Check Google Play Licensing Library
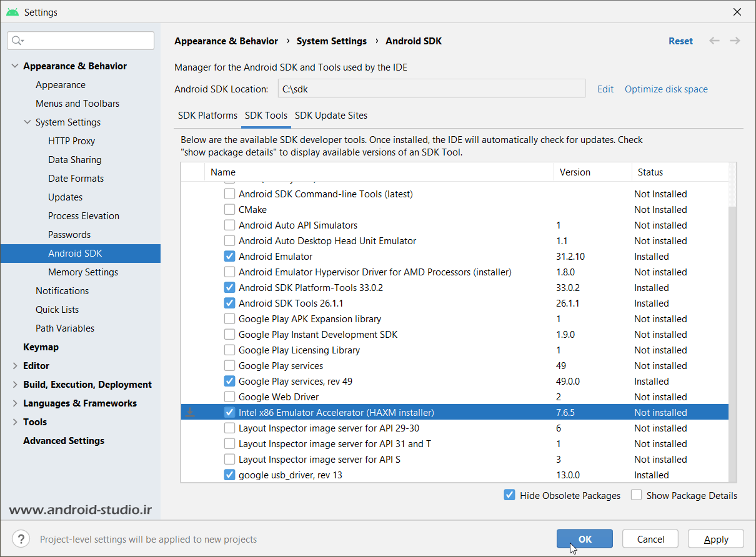The width and height of the screenshot is (756, 557). click(229, 350)
